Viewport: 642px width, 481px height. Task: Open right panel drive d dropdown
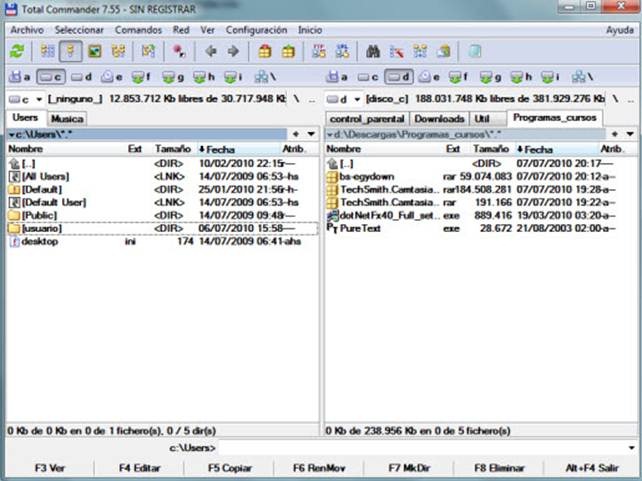tap(344, 99)
